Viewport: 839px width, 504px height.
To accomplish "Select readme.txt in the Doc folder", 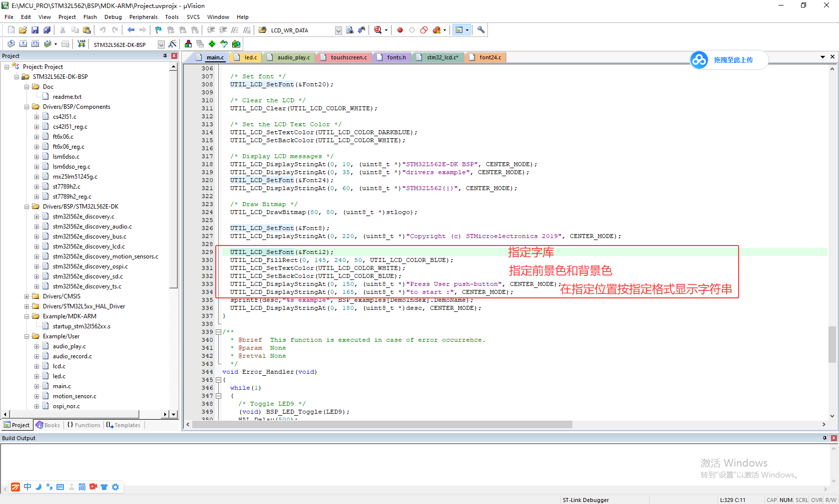I will [67, 97].
